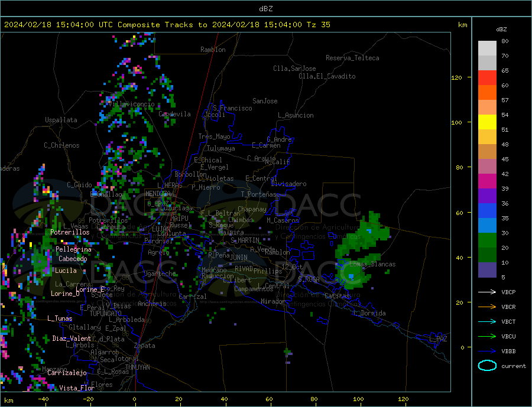Click the Ugarteche label
532x407 pixels.
[x=160, y=273]
